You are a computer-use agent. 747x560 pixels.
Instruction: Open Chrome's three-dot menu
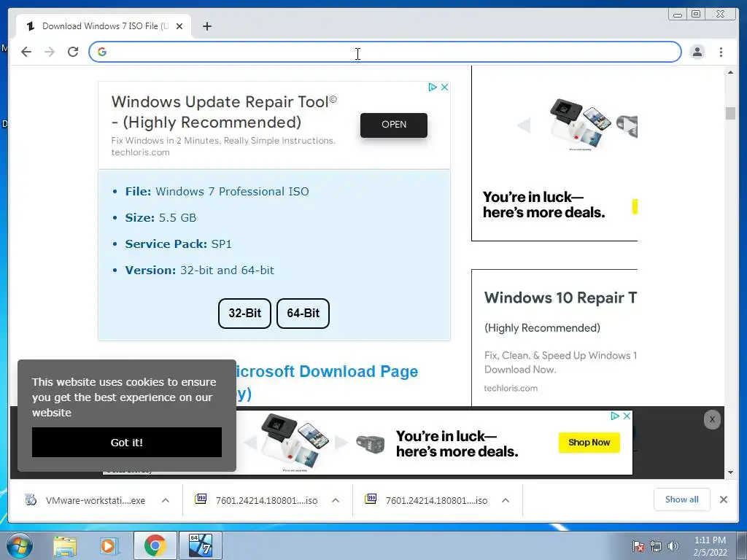(721, 52)
